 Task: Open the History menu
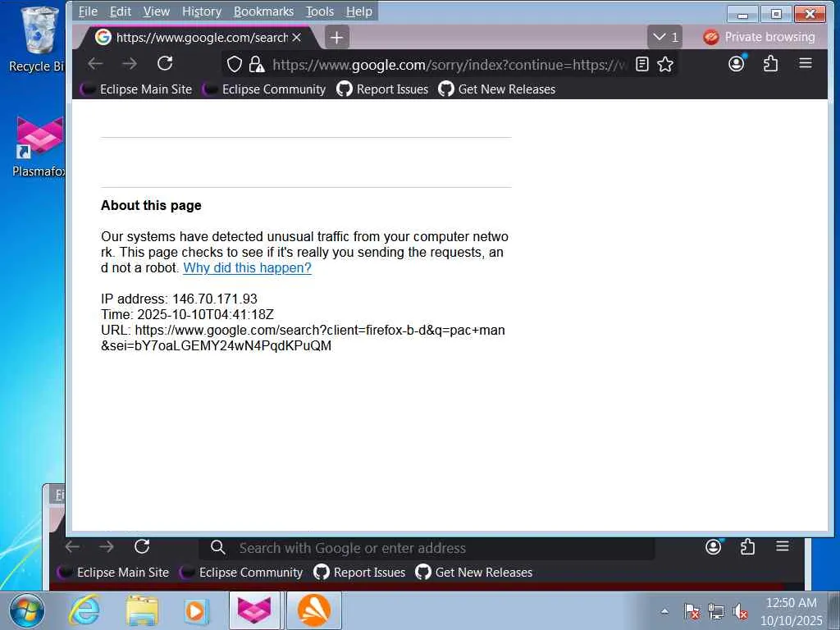[x=202, y=11]
